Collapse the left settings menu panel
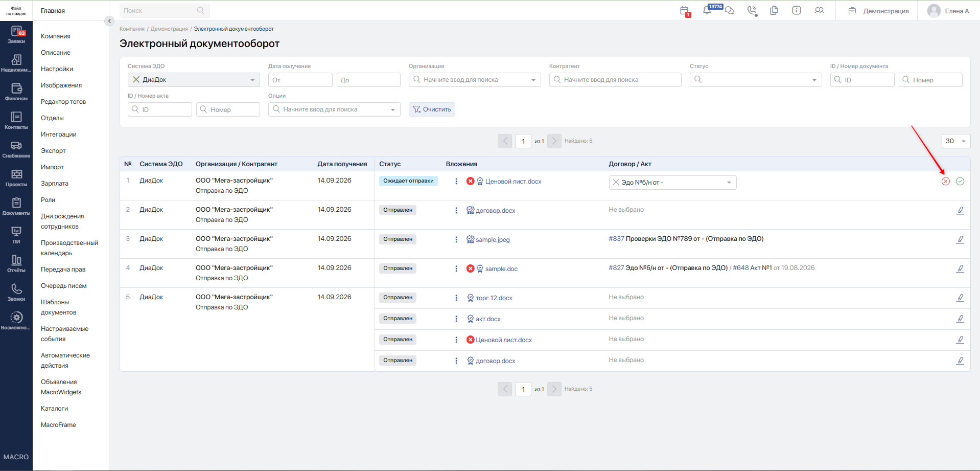980x471 pixels. pyautogui.click(x=109, y=21)
